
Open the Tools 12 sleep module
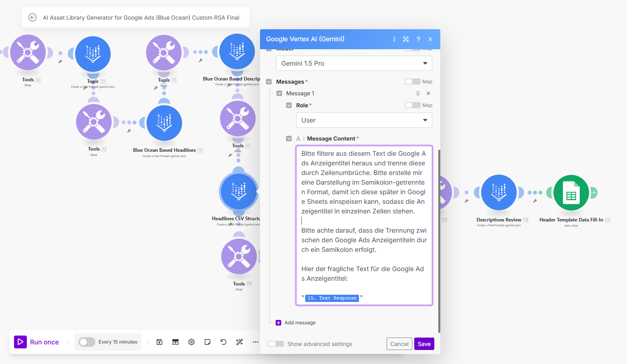[x=94, y=122]
